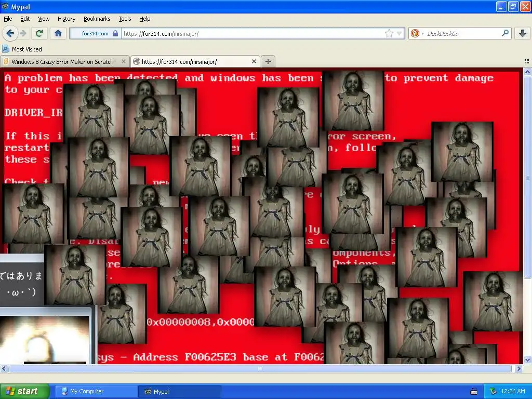Click the '0x00000008,0x0000' stop code text

(200, 322)
